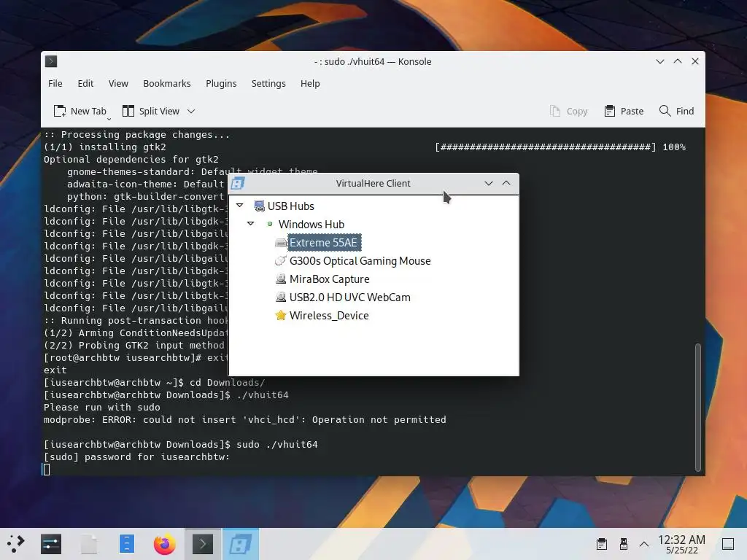Click the Paste button in Konsole
This screenshot has height=560, width=747.
(x=624, y=111)
